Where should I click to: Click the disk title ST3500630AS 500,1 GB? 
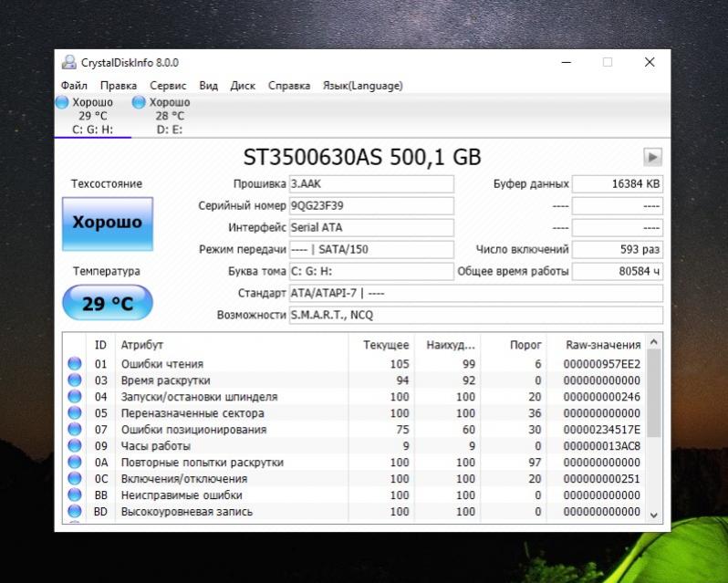(362, 157)
